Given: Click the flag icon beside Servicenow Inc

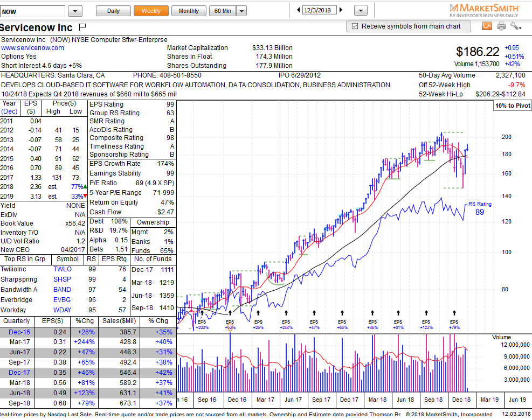Looking at the screenshot, I should [82, 27].
